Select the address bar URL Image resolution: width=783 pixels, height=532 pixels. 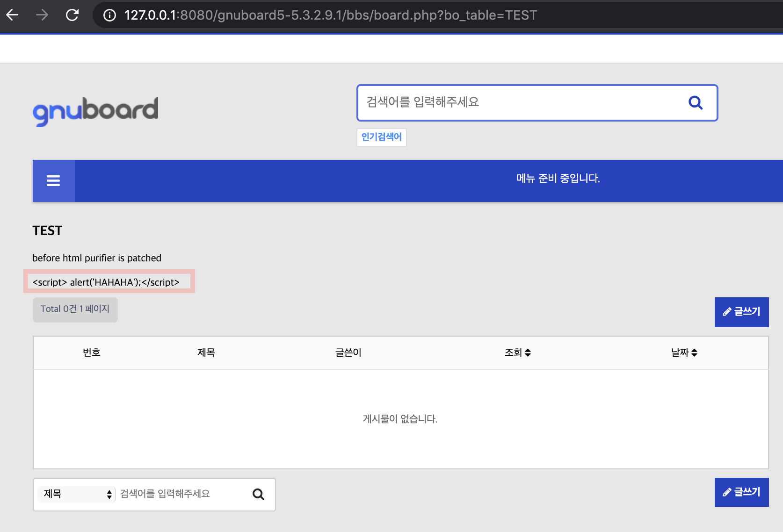tap(330, 15)
